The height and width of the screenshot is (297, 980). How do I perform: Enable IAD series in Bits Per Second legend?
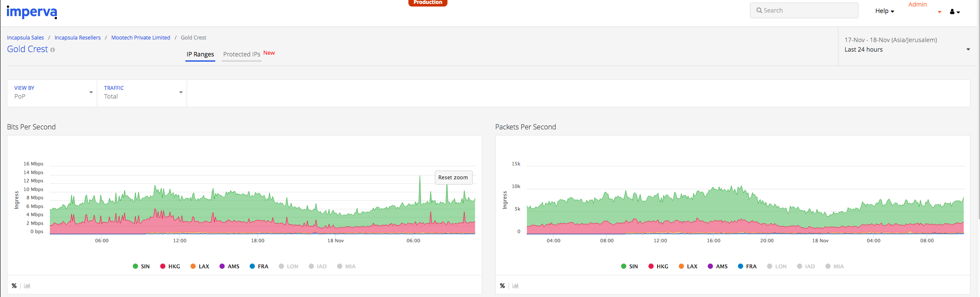click(318, 266)
